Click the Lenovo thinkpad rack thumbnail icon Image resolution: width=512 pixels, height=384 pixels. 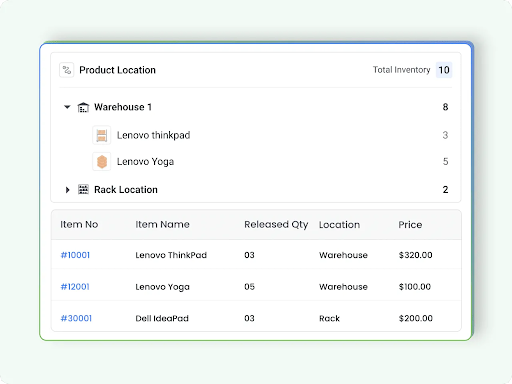[x=102, y=135]
